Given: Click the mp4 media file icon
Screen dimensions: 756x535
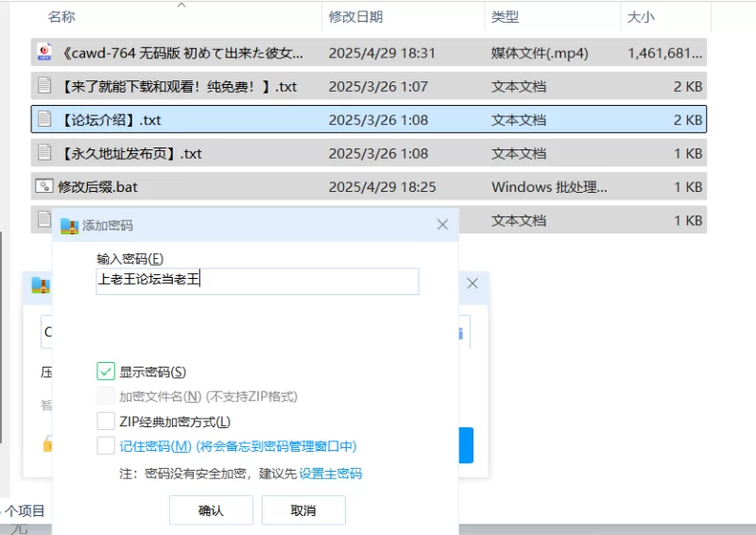Looking at the screenshot, I should 44,52.
